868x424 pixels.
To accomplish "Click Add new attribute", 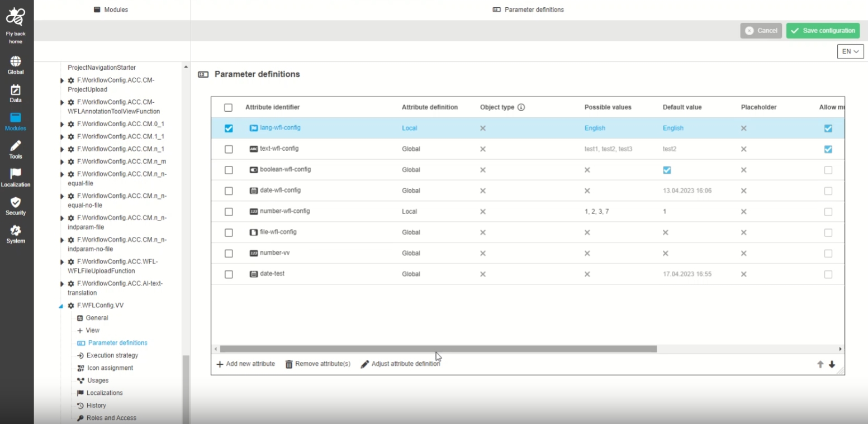I will point(245,364).
